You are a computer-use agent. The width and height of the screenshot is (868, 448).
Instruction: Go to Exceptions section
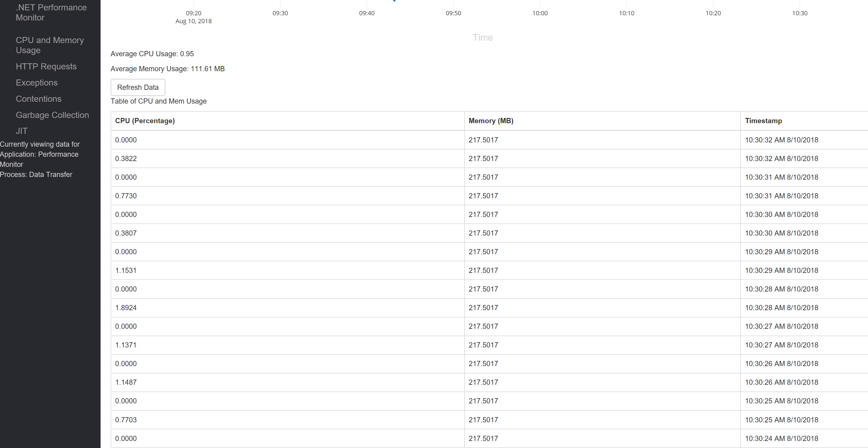coord(37,83)
